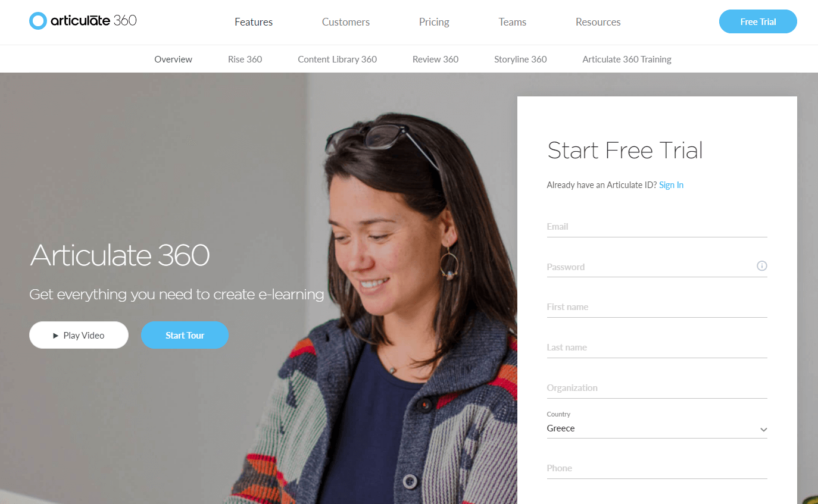The width and height of the screenshot is (818, 504).
Task: Open the Review 360 tab
Action: [x=435, y=59]
